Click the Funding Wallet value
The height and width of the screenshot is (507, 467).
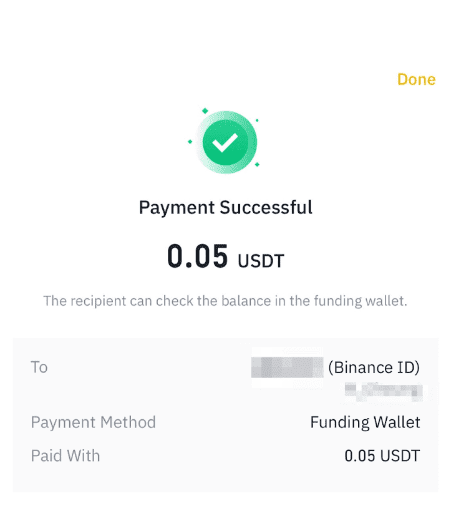[x=365, y=423]
